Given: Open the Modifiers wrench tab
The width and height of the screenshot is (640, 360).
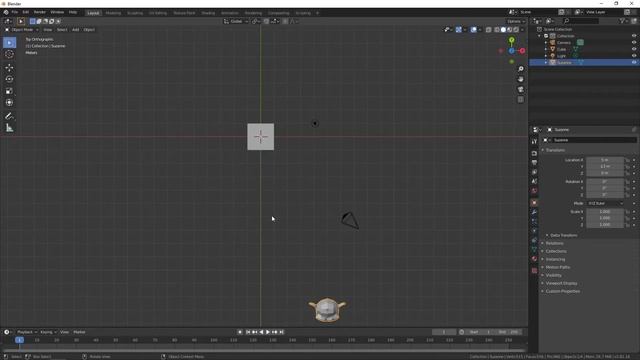Looking at the screenshot, I should tap(534, 212).
